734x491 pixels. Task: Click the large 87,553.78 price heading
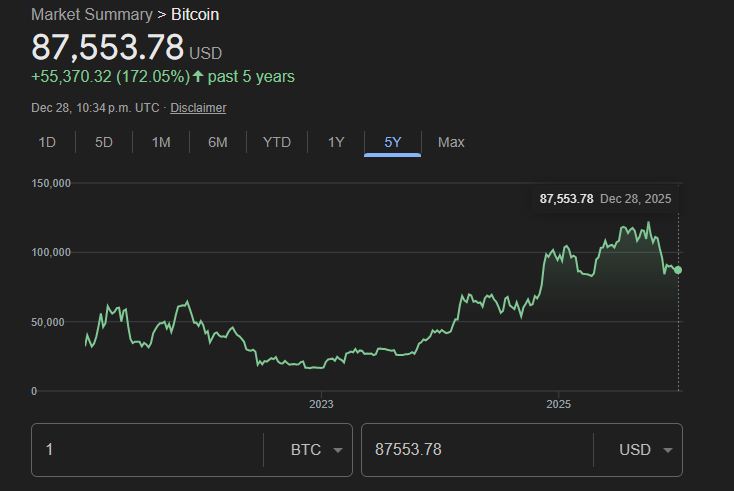(x=108, y=47)
